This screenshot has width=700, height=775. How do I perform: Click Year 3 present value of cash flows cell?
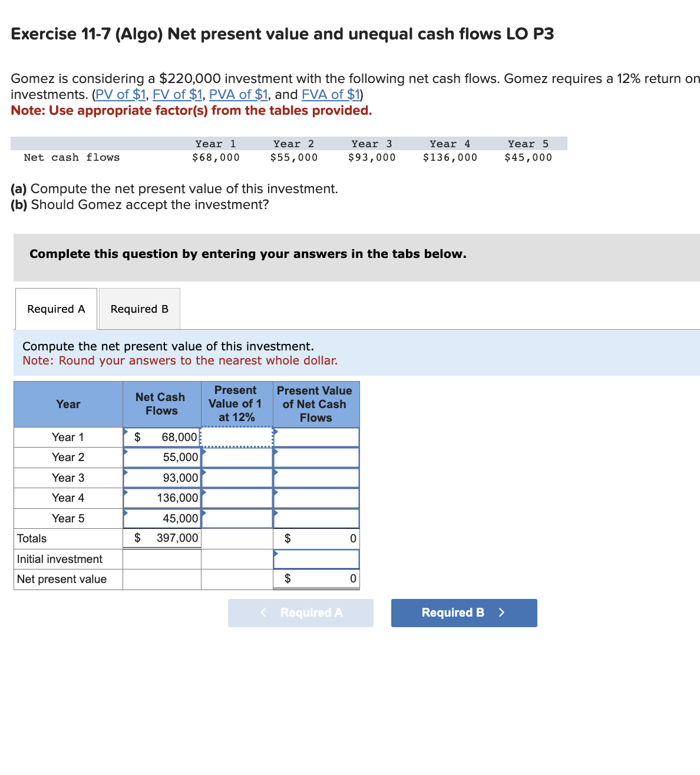point(316,478)
